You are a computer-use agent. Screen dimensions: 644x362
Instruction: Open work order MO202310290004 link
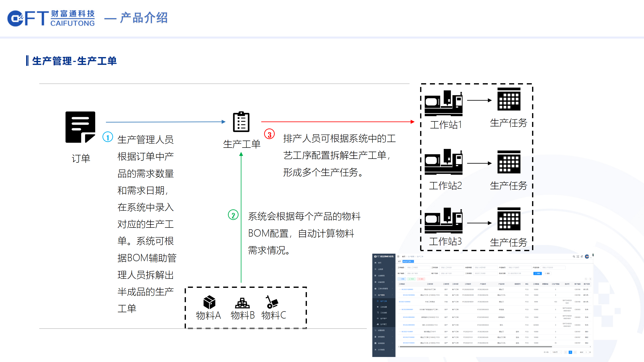click(x=409, y=295)
